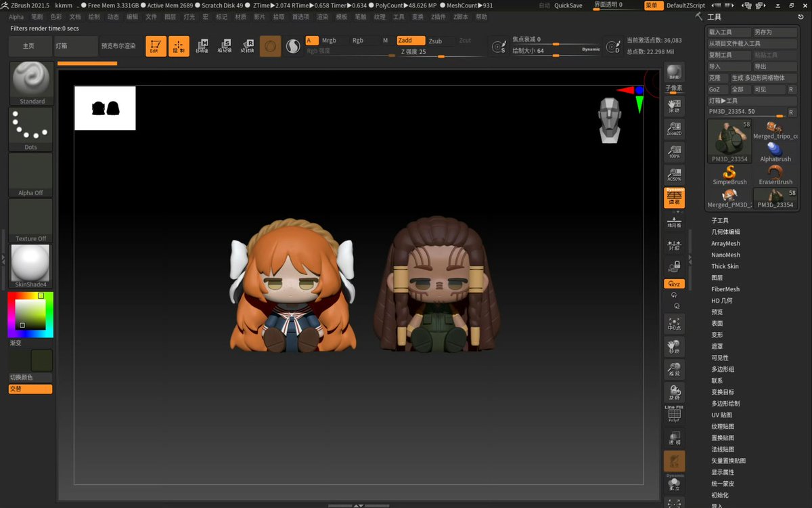The height and width of the screenshot is (508, 812).
Task: Open the Dots stroke type picker
Action: [30, 129]
